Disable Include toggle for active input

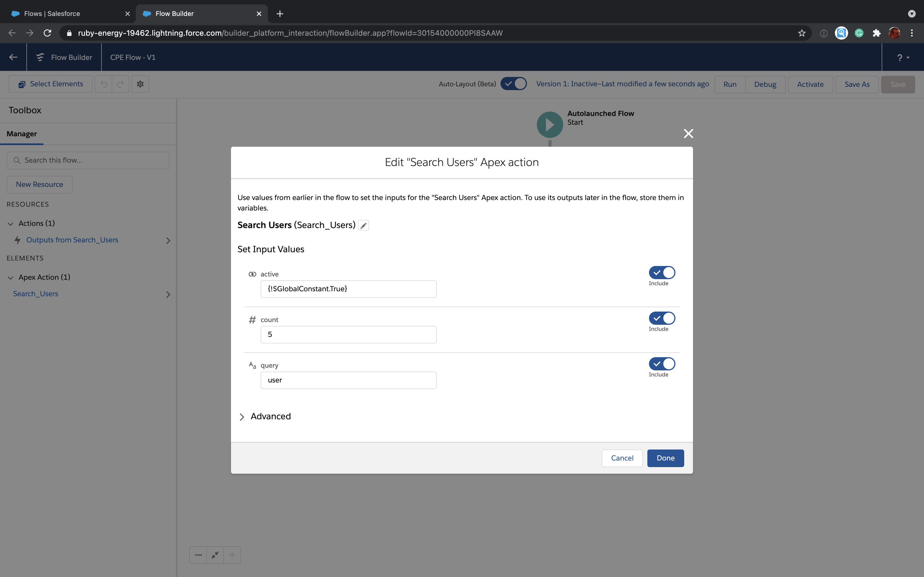click(x=662, y=273)
